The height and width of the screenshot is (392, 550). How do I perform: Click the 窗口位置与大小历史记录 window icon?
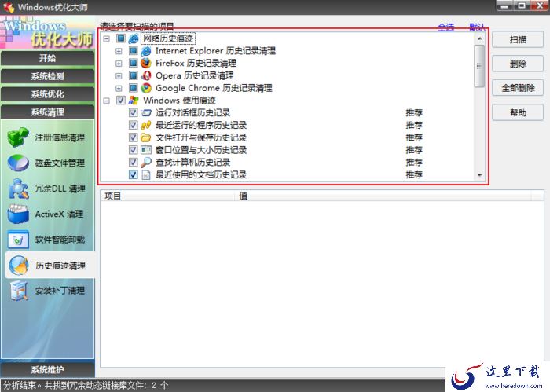(145, 150)
